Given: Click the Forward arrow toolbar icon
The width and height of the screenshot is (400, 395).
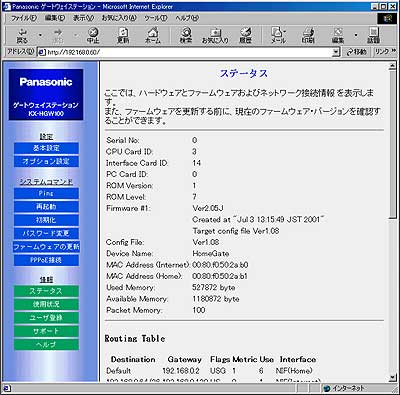Looking at the screenshot, I should click(58, 36).
